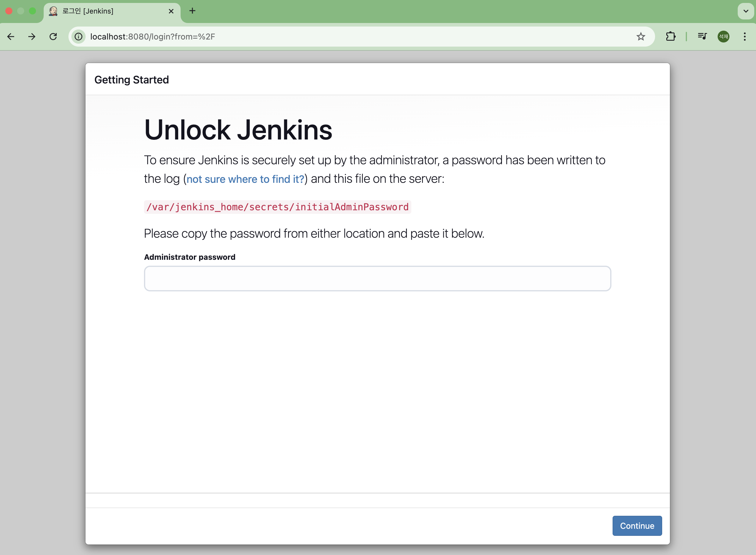The height and width of the screenshot is (555, 756).
Task: Reload the Jenkins login page
Action: (x=53, y=36)
